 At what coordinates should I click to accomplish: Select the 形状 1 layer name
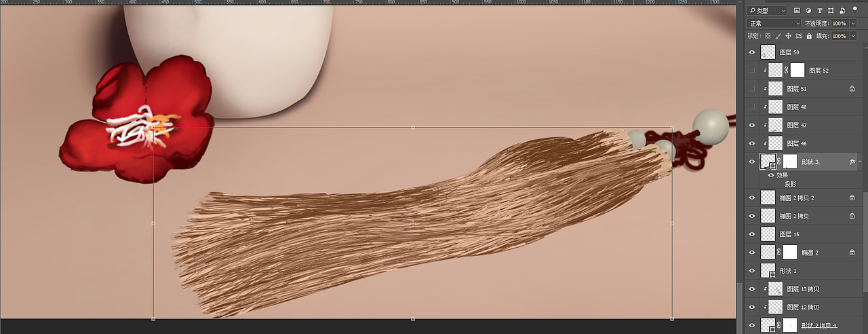click(x=788, y=271)
